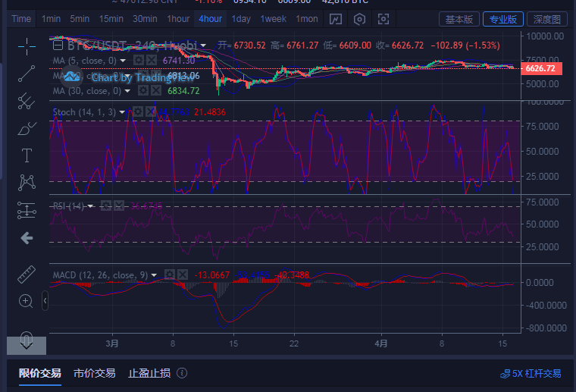Expand the MACD indicator dropdown arrow
Viewport: 576px width, 392px height.
click(x=154, y=274)
